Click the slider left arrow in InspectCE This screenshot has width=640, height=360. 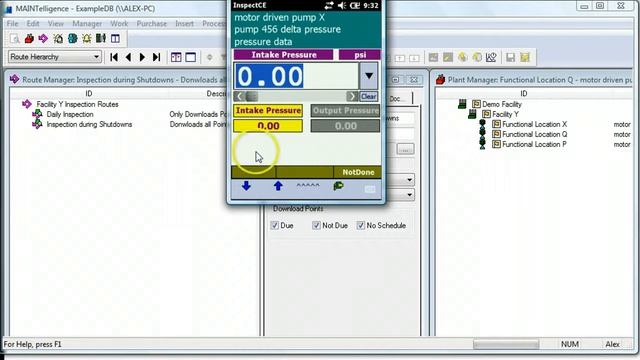point(240,96)
